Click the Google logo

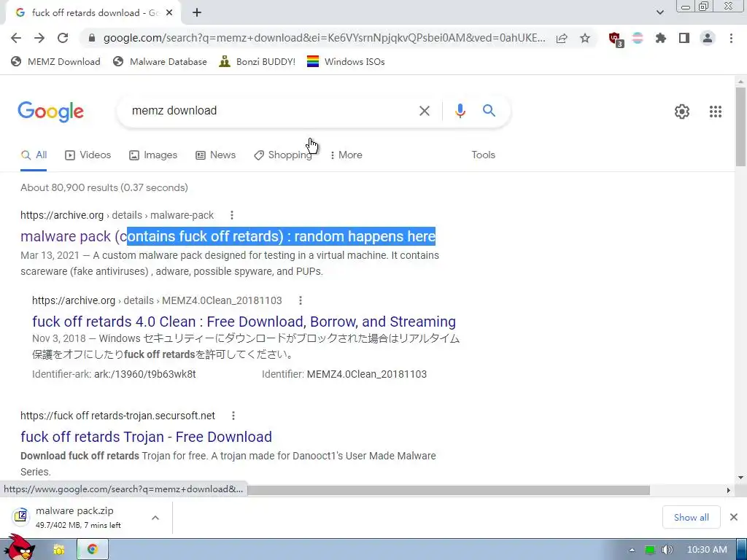50,112
